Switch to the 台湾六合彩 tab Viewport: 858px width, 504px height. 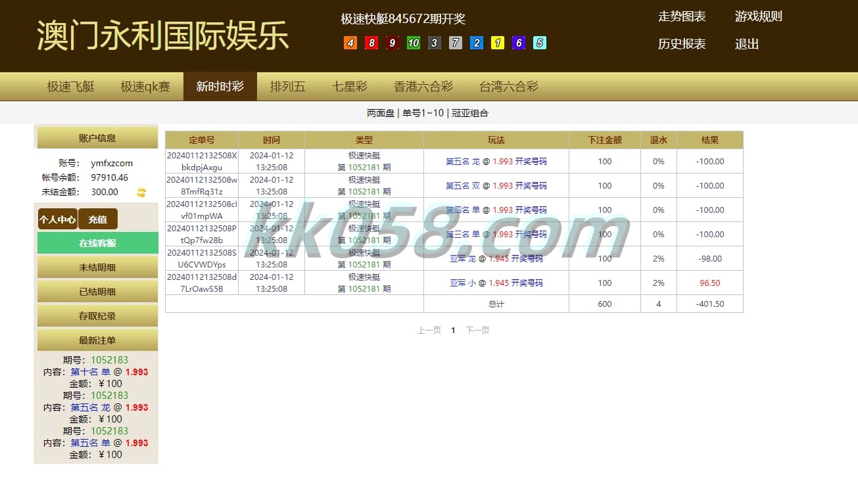(x=509, y=86)
